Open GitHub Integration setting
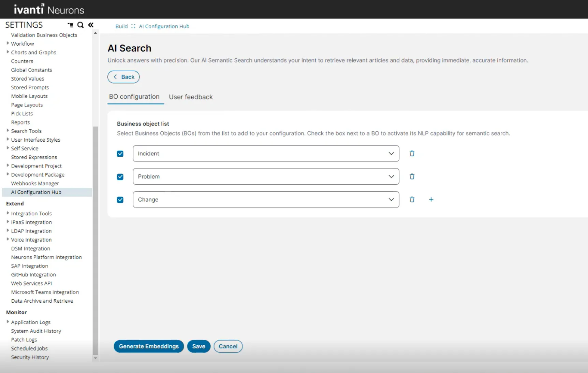Viewport: 588px width, 373px height. pos(33,275)
